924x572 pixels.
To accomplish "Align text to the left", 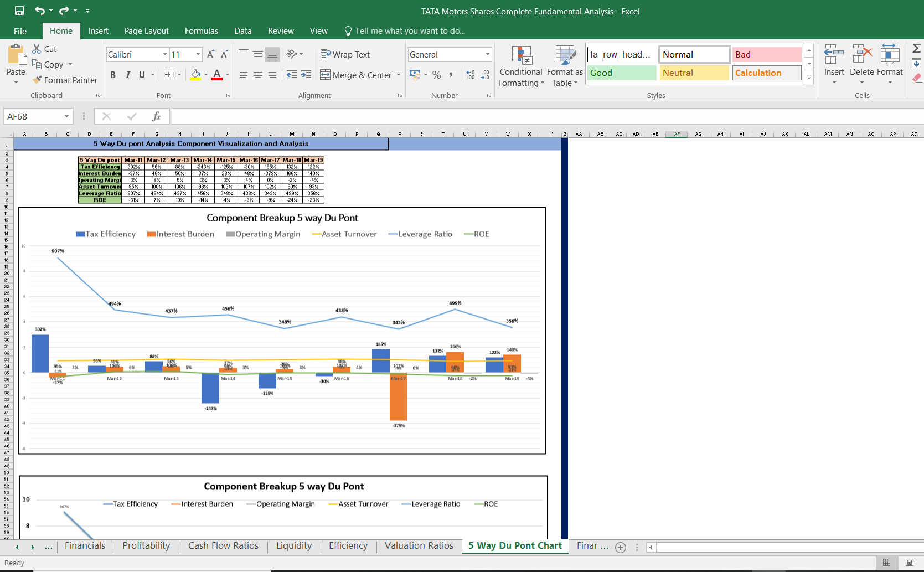I will coord(244,75).
